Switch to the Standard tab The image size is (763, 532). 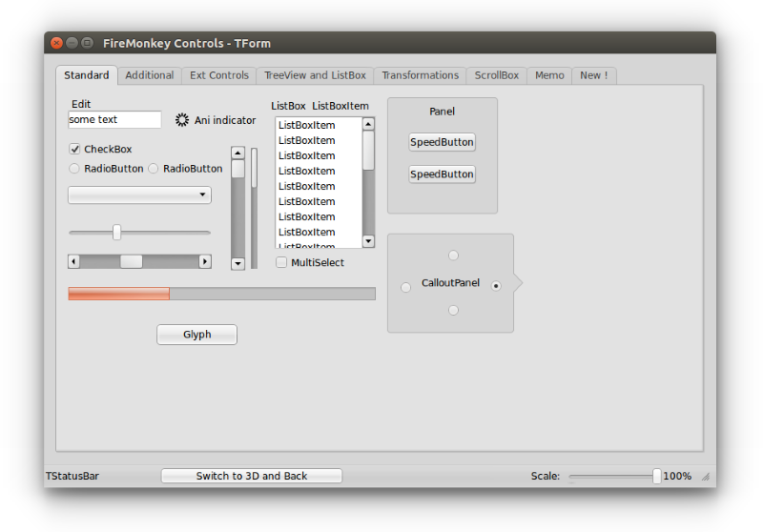(x=87, y=75)
